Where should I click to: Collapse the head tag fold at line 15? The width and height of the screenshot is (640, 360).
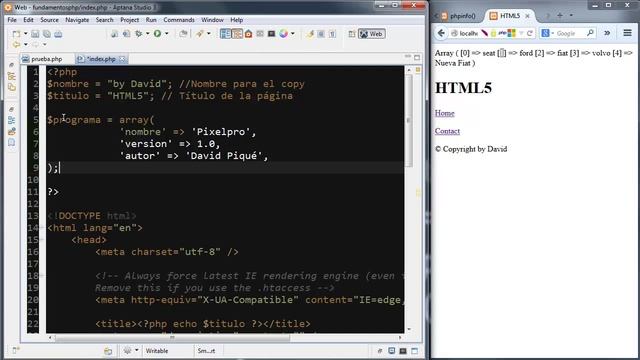tap(42, 240)
